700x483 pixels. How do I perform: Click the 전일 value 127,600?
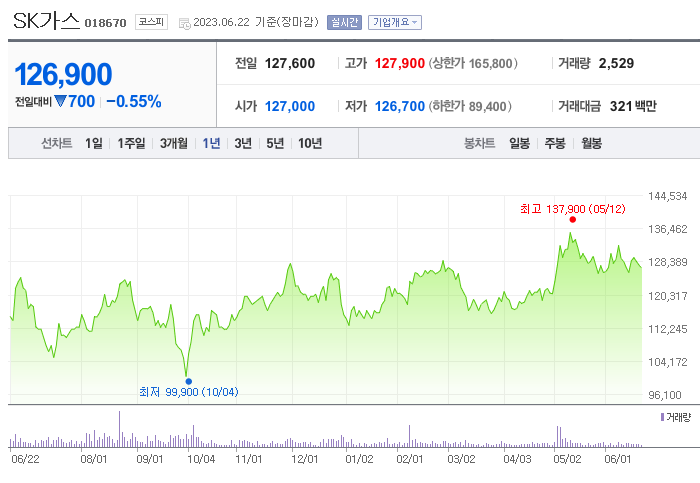[x=290, y=63]
